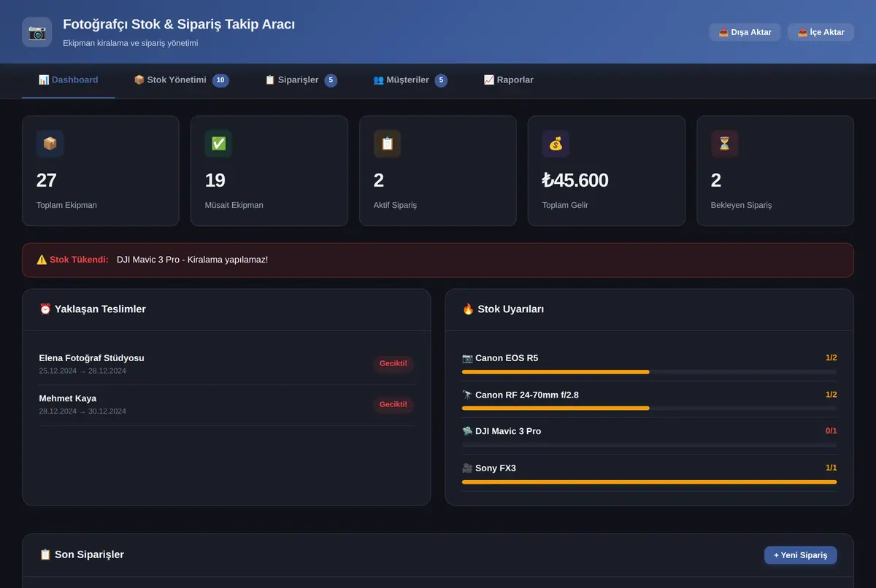Click the alarm clock icon beside Yaklaşan Teslimler
The height and width of the screenshot is (588, 876).
[45, 309]
